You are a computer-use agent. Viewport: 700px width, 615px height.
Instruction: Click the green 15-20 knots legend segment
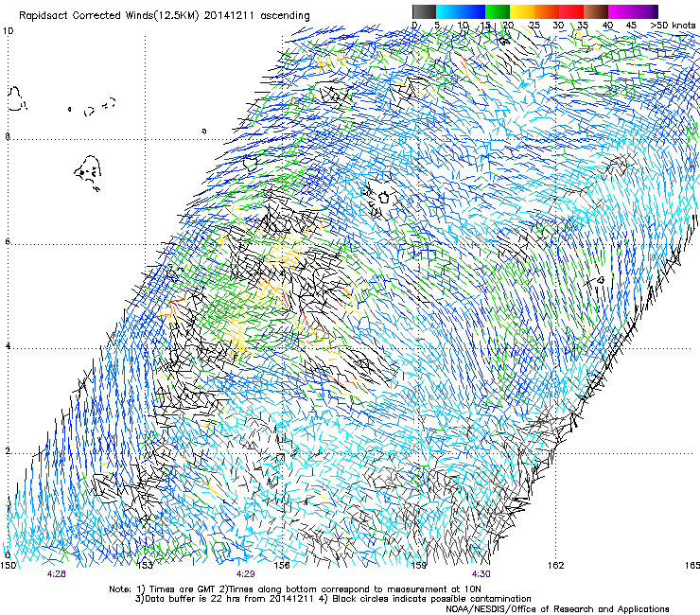point(498,11)
